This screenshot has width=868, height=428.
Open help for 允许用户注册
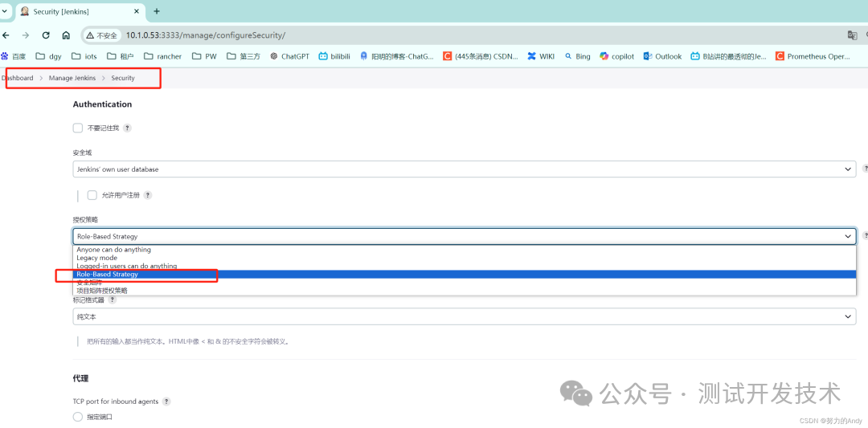[148, 195]
